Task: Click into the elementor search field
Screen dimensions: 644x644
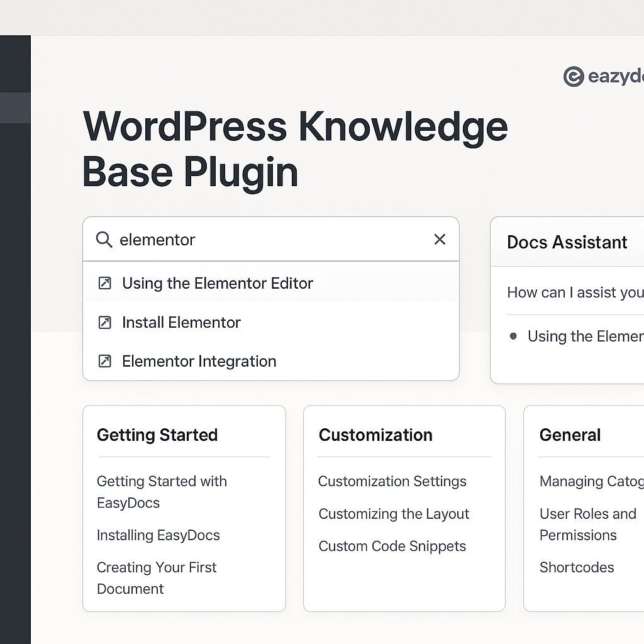Action: coord(271,240)
